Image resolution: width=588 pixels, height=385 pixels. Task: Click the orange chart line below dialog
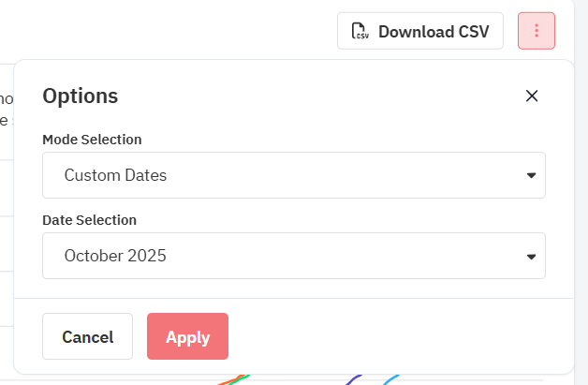[x=228, y=380]
